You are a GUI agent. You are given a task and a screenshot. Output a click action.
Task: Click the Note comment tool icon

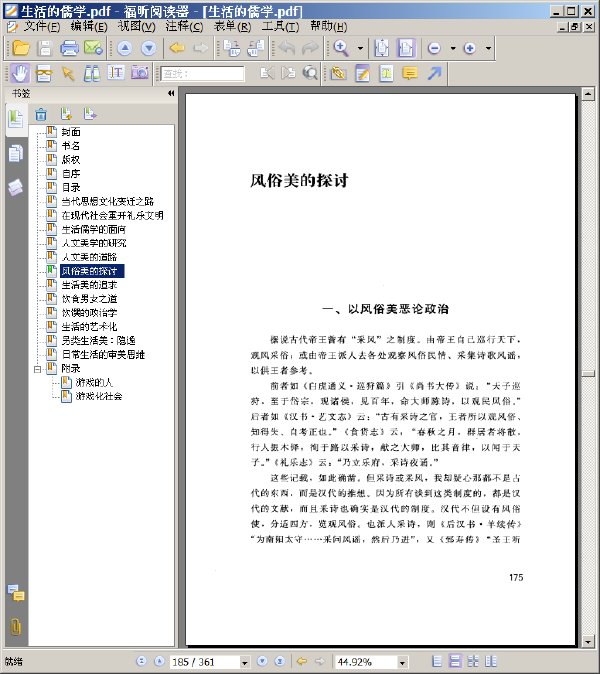tap(362, 74)
